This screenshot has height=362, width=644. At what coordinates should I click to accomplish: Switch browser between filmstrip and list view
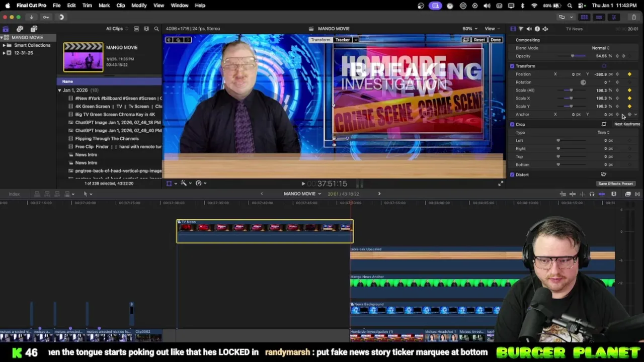(x=136, y=29)
